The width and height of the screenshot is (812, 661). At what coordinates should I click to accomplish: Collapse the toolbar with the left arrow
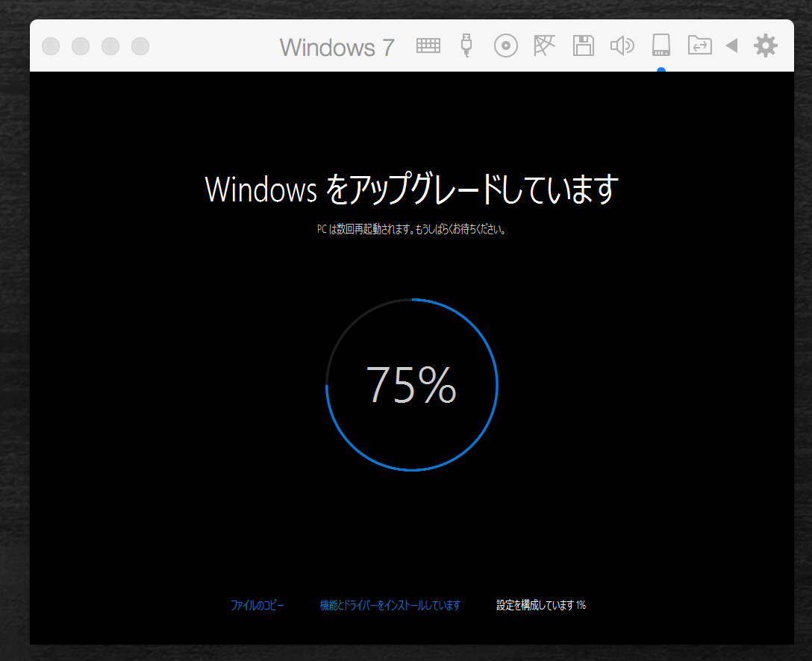click(x=731, y=46)
